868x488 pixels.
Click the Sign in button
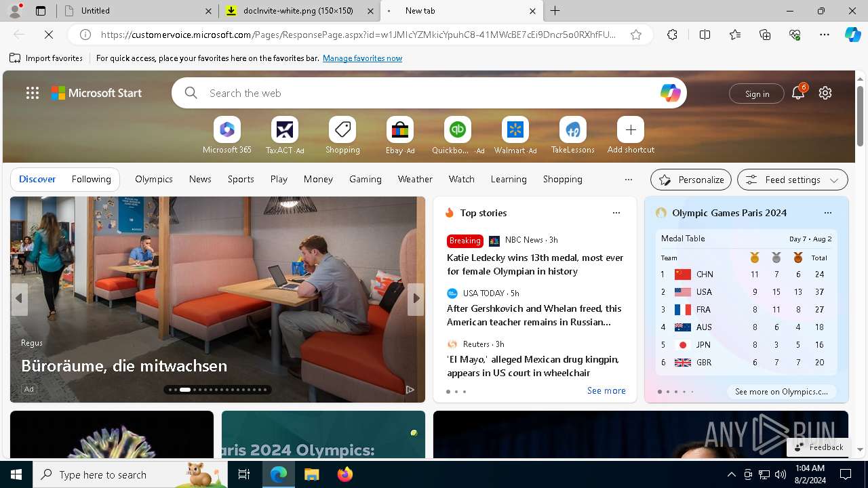[757, 94]
